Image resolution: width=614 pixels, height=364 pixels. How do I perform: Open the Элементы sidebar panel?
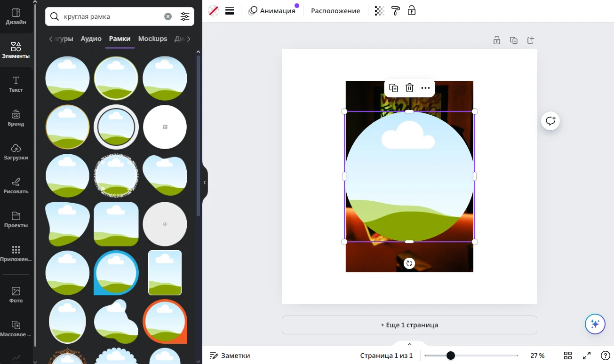click(x=16, y=50)
